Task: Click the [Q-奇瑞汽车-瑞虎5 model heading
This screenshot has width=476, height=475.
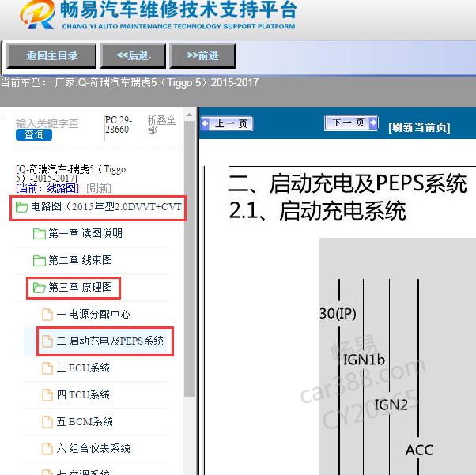Action: (x=70, y=173)
